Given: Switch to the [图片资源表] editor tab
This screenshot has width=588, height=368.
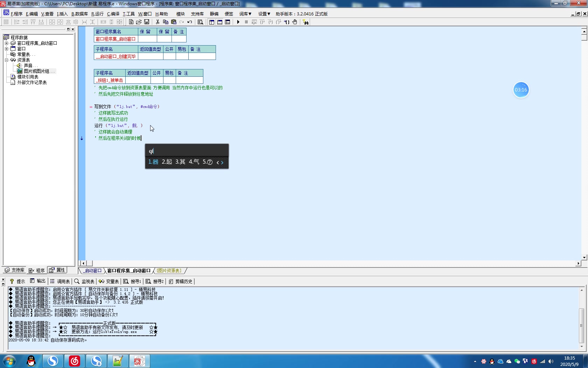Looking at the screenshot, I should tap(169, 271).
